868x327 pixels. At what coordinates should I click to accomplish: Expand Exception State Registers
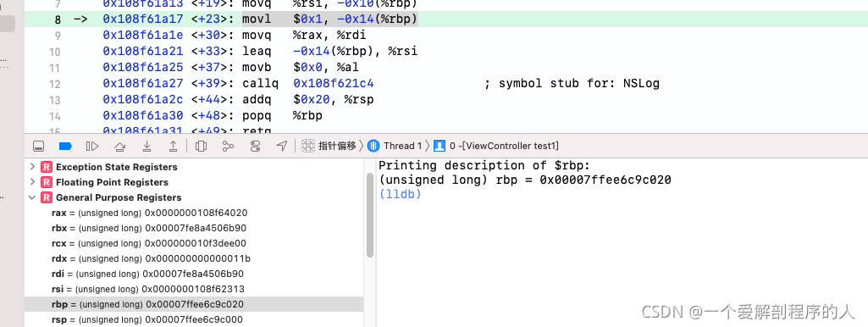tap(32, 167)
